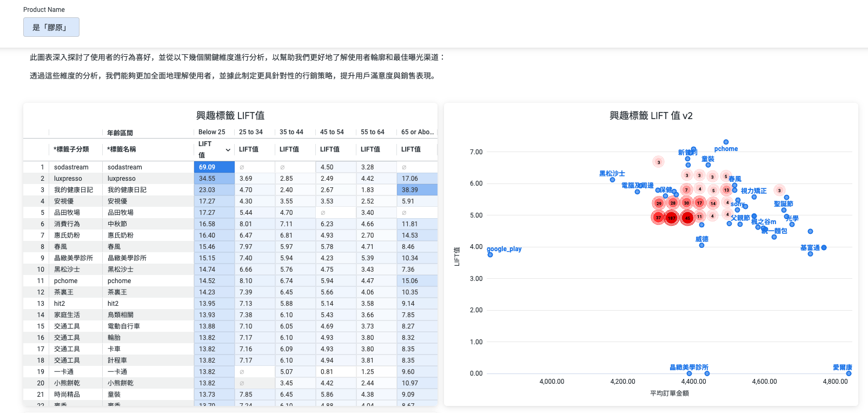Open the Product Name filter chip 是「膠原」
Viewport: 868px width, 413px height.
(x=51, y=27)
